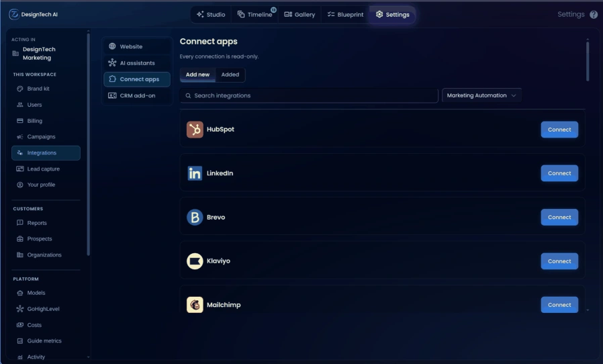Image resolution: width=603 pixels, height=364 pixels.
Task: Open the Timeline tab
Action: pos(254,15)
